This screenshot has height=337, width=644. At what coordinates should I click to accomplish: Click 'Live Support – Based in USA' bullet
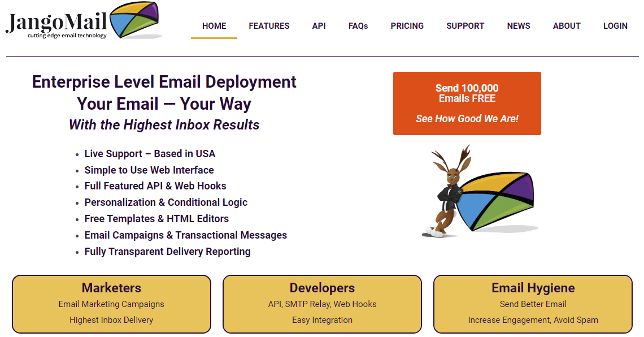[x=150, y=154]
